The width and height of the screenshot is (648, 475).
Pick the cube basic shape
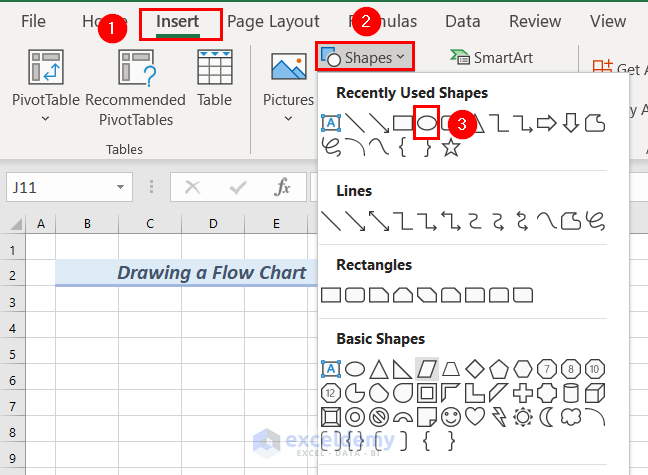point(595,393)
